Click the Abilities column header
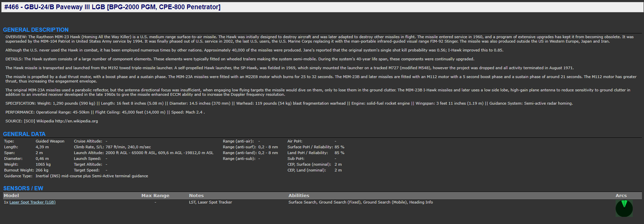The image size is (644, 224). (299, 195)
